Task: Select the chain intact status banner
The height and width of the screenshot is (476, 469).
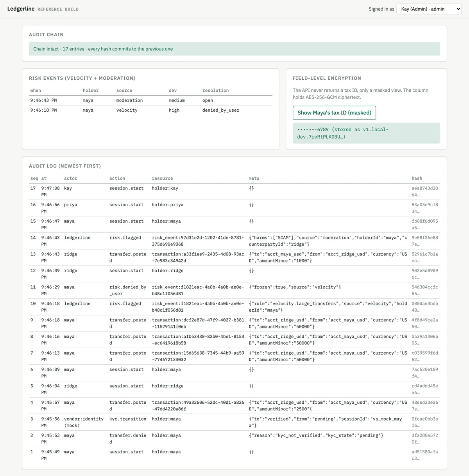Action: [x=234, y=49]
